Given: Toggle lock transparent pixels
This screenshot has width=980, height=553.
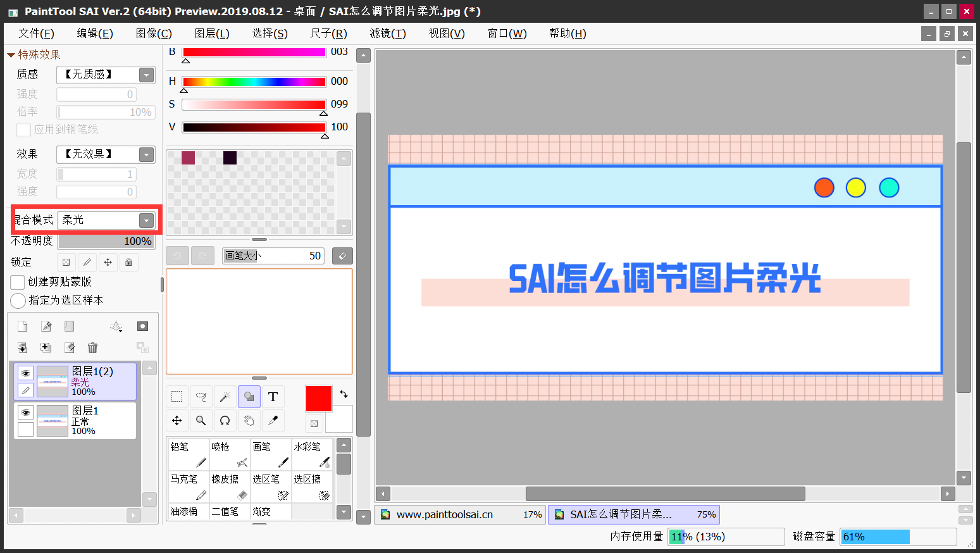Looking at the screenshot, I should tap(66, 262).
